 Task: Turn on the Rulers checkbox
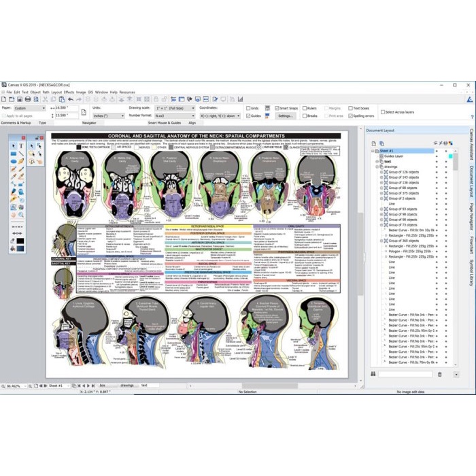coord(304,108)
